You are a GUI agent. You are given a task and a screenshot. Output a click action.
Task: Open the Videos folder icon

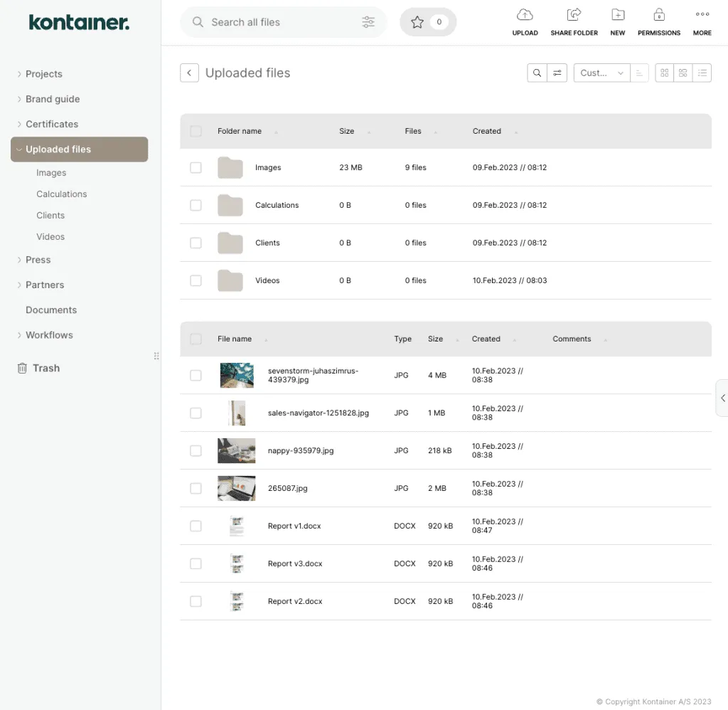(x=230, y=280)
